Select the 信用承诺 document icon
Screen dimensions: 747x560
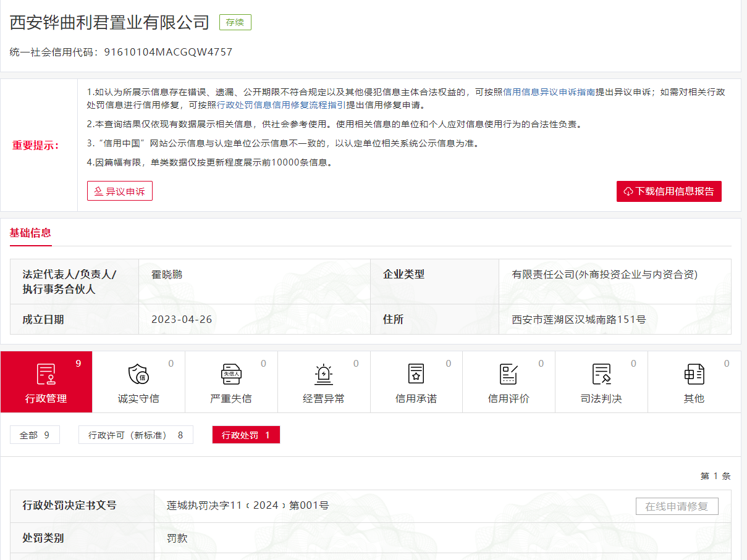click(x=416, y=374)
